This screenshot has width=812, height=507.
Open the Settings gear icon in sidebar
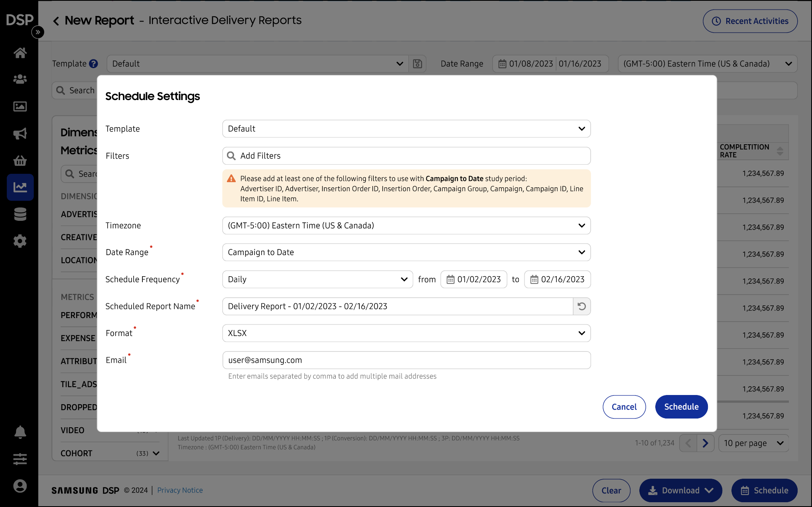tap(20, 241)
